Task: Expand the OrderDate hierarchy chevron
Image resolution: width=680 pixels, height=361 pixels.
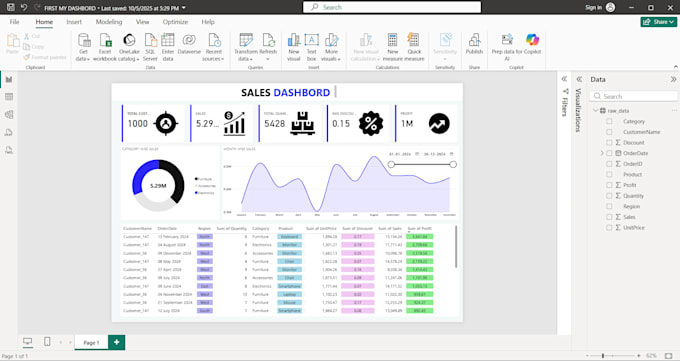Action: click(602, 153)
